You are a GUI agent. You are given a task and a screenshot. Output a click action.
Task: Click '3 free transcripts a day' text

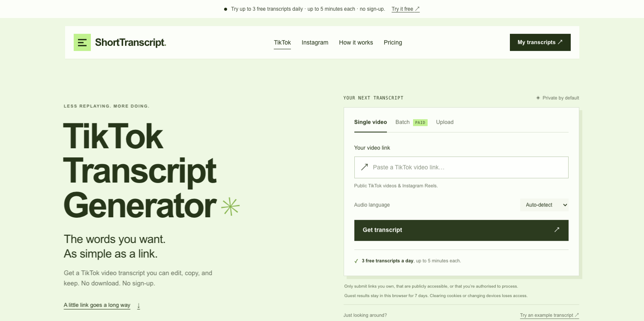[x=388, y=261]
